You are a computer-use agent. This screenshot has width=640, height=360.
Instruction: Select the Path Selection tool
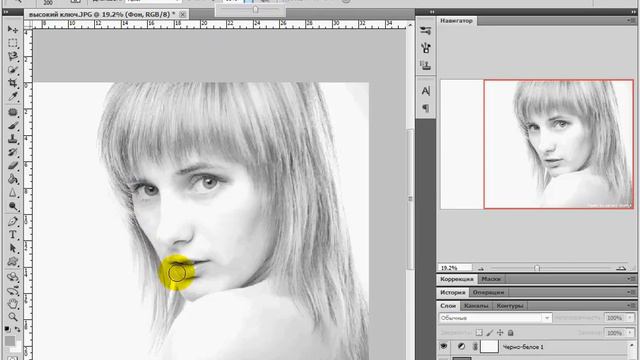(x=13, y=248)
